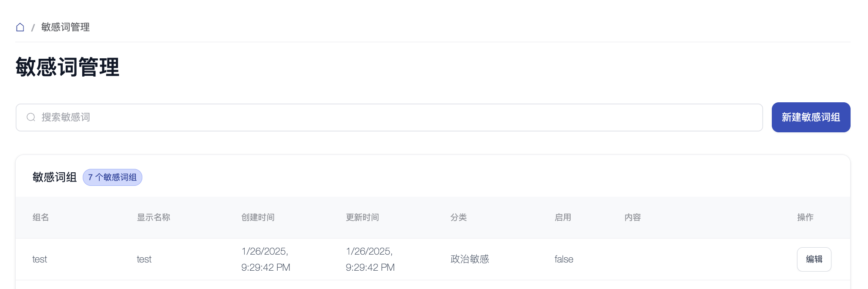The image size is (868, 289).
Task: Select the 创建时间 column header
Action: click(258, 218)
